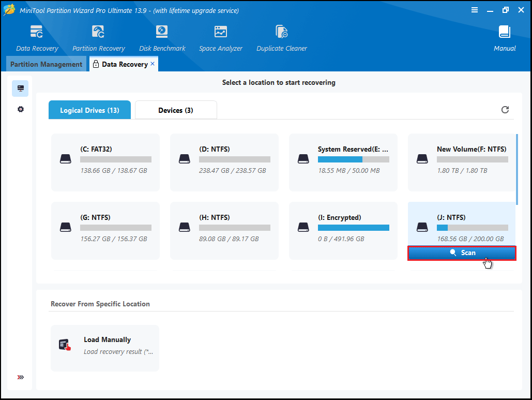
Task: Select the System Reserved(E: drive card
Action: click(343, 162)
